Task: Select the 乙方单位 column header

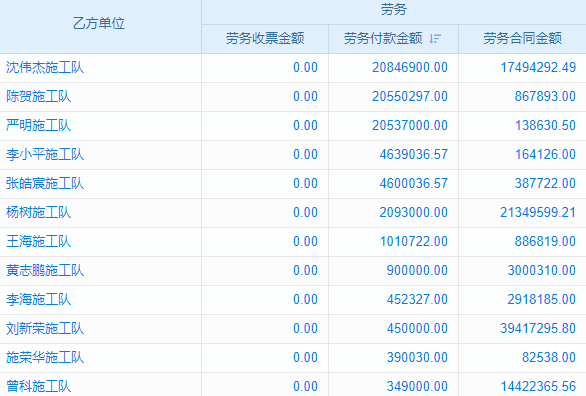Action: point(98,24)
